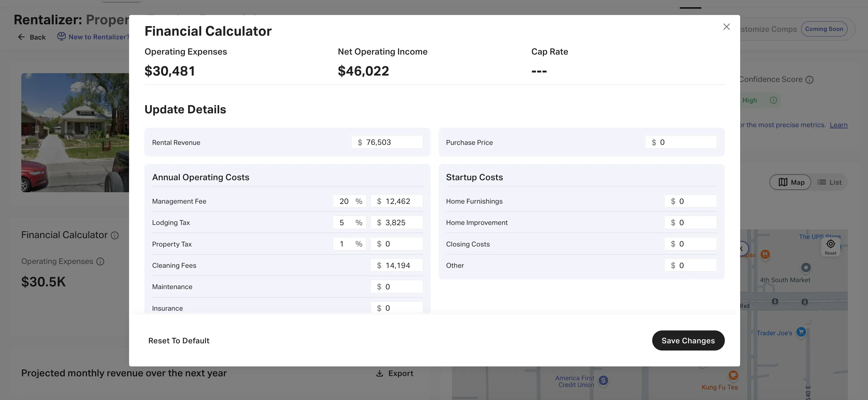Edit the Cleaning Fees field
Screen dimensions: 868x400
pos(396,265)
